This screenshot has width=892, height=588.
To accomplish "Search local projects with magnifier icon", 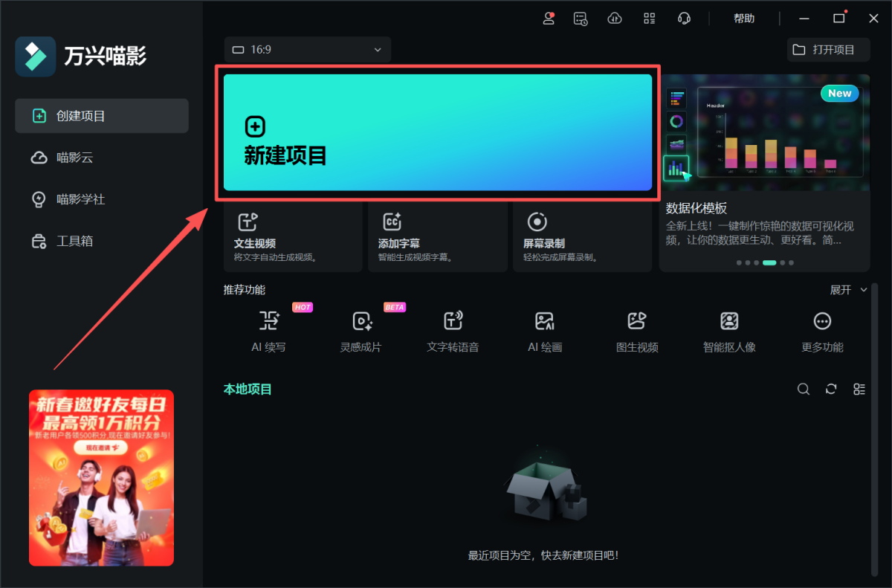I will point(804,390).
